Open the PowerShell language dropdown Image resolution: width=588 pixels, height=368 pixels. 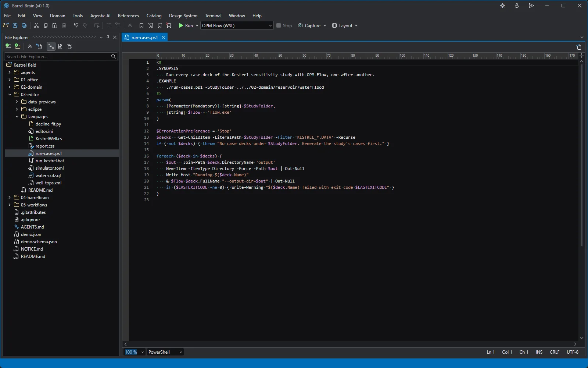(x=165, y=352)
